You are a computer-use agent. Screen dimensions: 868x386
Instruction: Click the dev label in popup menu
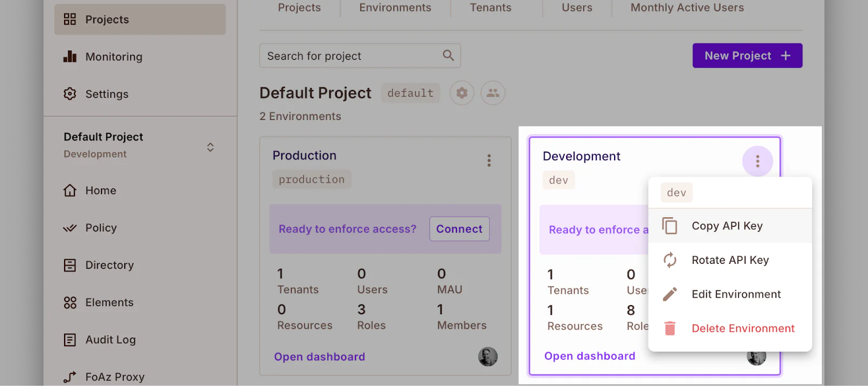[676, 193]
